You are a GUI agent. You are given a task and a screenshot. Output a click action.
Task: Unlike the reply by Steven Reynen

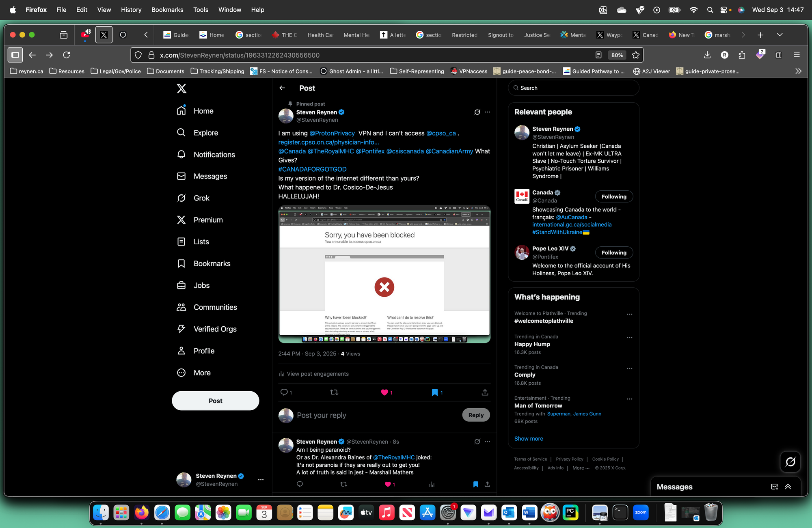(388, 484)
